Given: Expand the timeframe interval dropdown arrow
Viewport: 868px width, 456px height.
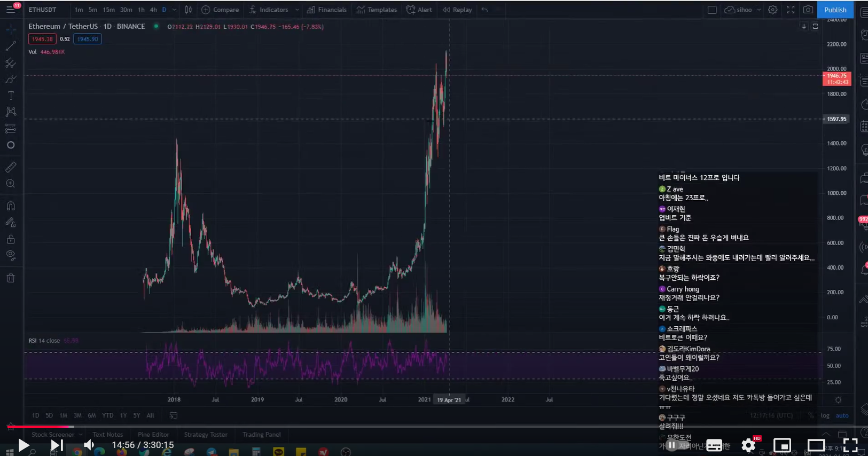Looking at the screenshot, I should tap(174, 10).
